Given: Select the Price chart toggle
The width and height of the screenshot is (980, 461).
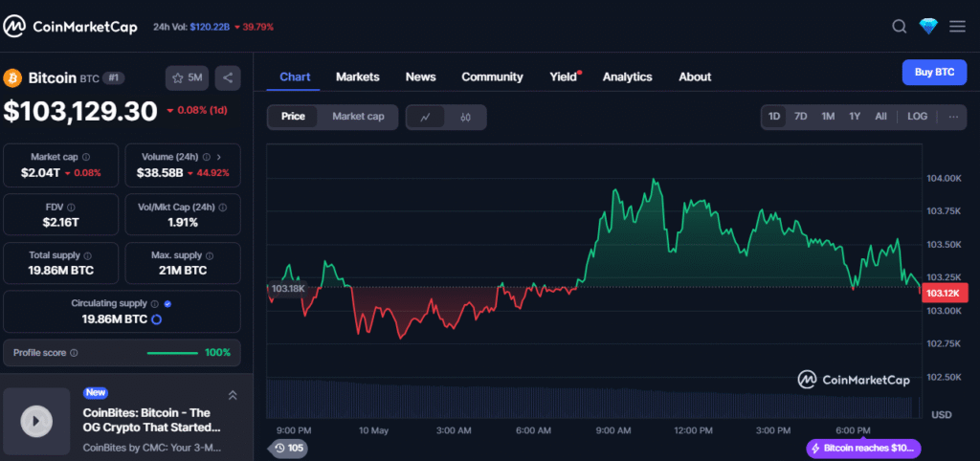Looking at the screenshot, I should pyautogui.click(x=293, y=117).
